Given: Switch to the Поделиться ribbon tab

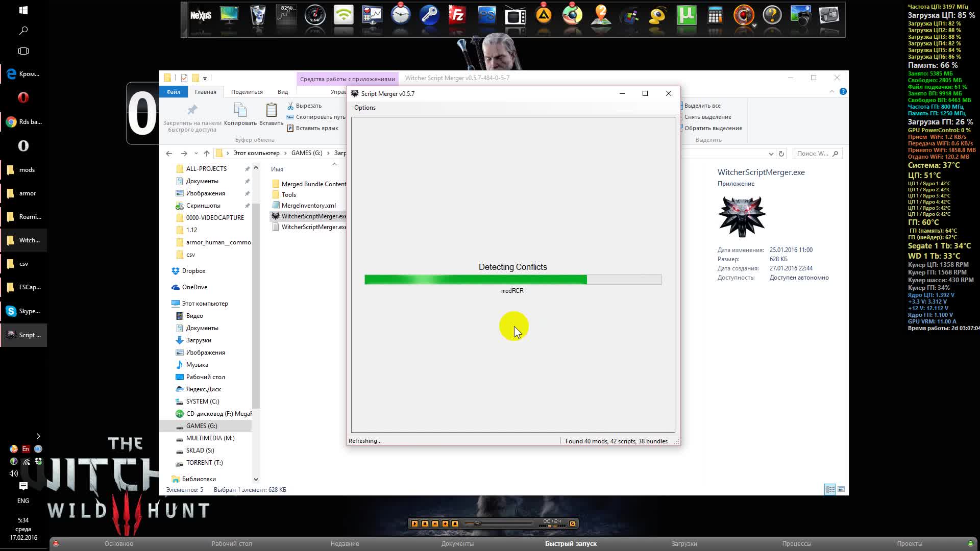Looking at the screenshot, I should [x=247, y=92].
